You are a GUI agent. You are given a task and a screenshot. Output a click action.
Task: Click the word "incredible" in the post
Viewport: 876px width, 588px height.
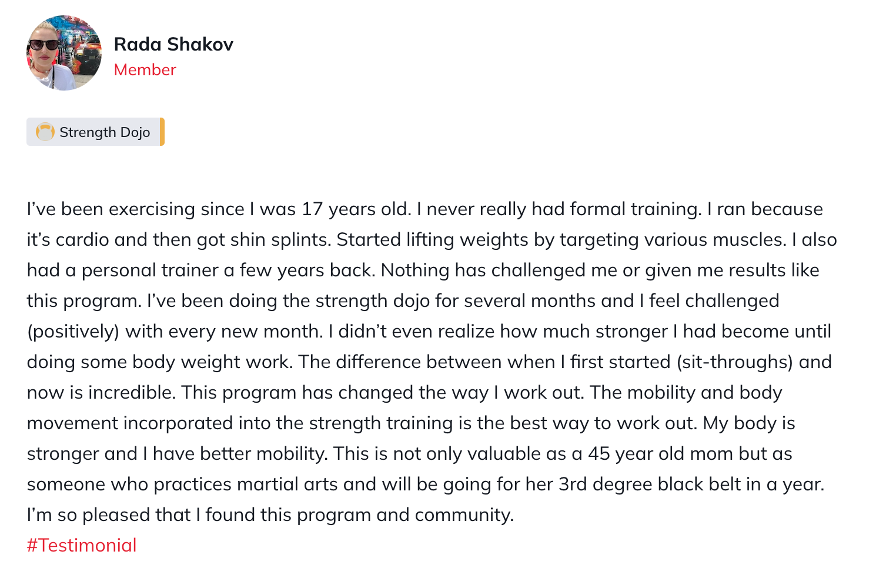click(132, 393)
